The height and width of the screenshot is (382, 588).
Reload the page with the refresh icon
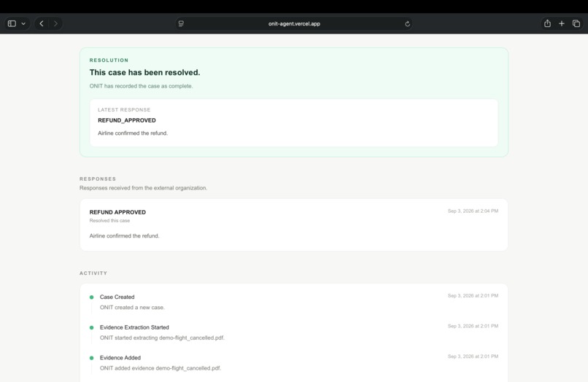[407, 24]
